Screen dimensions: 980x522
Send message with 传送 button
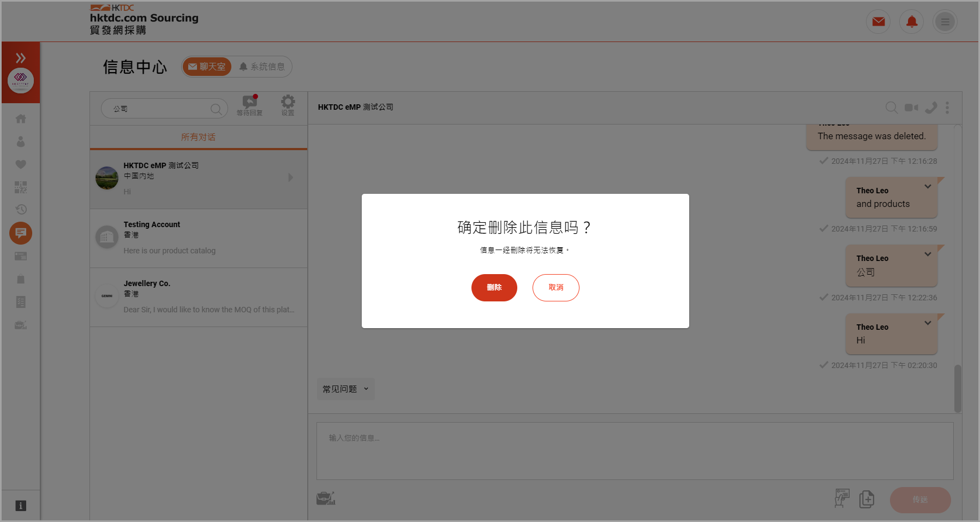point(921,500)
